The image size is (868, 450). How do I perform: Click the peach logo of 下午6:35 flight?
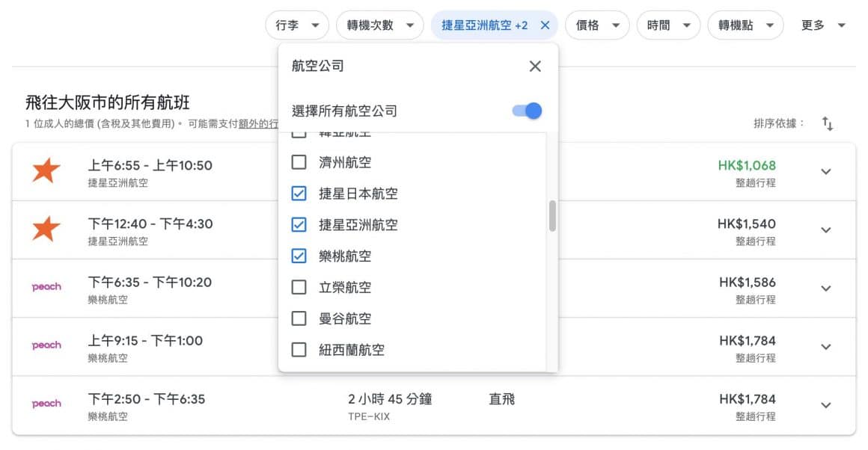coord(46,287)
